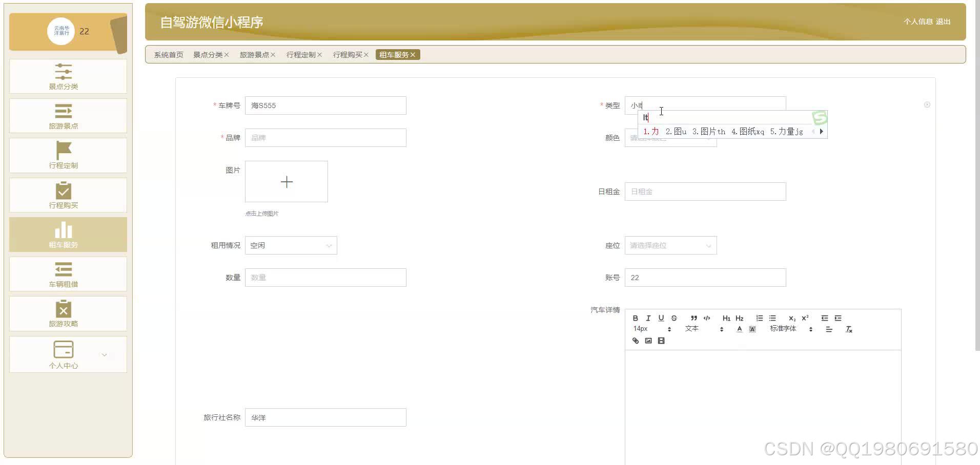The height and width of the screenshot is (465, 980).
Task: Switch to 行程购买 tab
Action: point(348,55)
